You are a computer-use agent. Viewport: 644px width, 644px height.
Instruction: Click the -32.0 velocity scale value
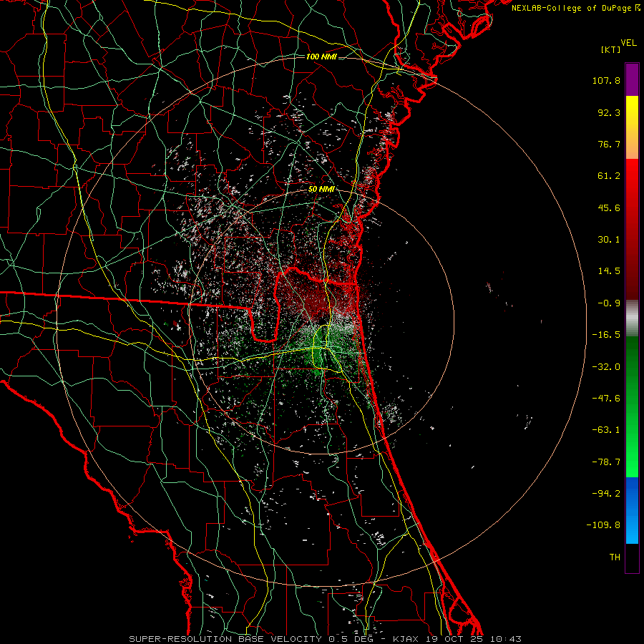tap(606, 367)
